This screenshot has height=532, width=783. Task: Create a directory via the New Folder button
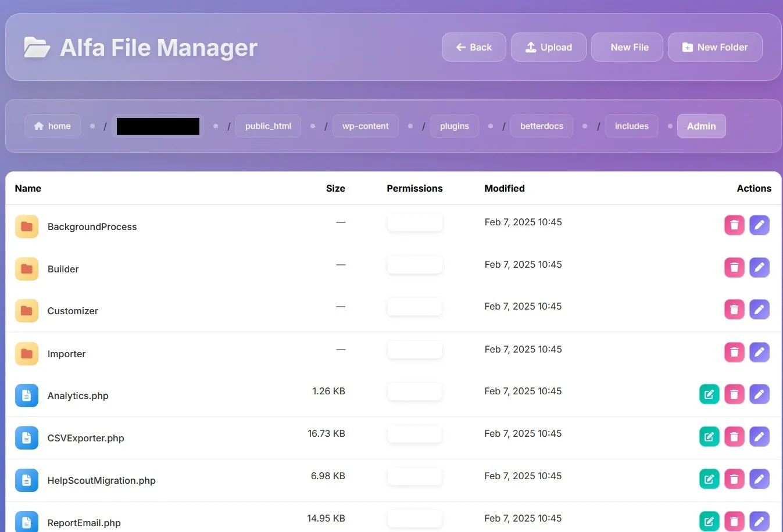point(715,47)
